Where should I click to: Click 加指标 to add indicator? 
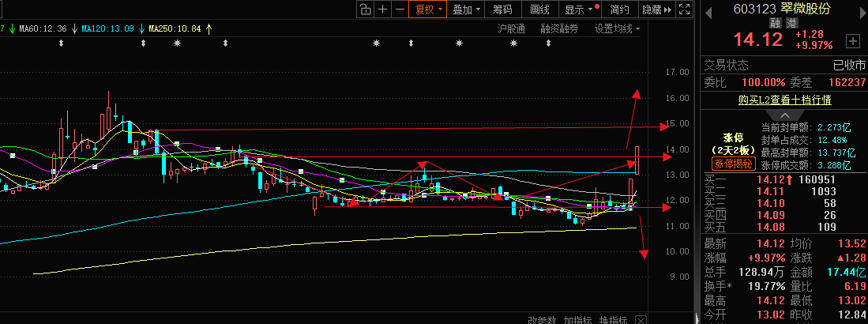[577, 320]
